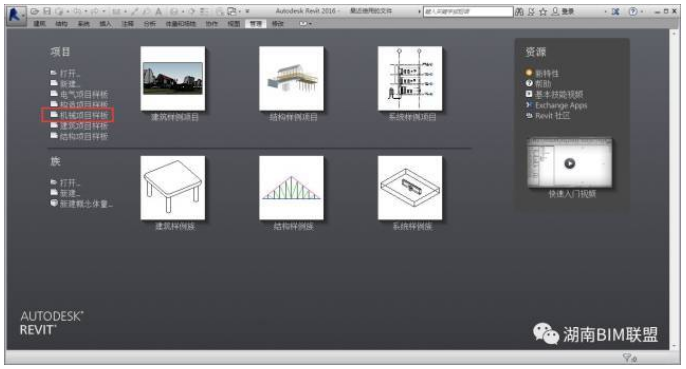This screenshot has height=369, width=686.
Task: Click the orange icon beside 新特性
Action: [529, 73]
